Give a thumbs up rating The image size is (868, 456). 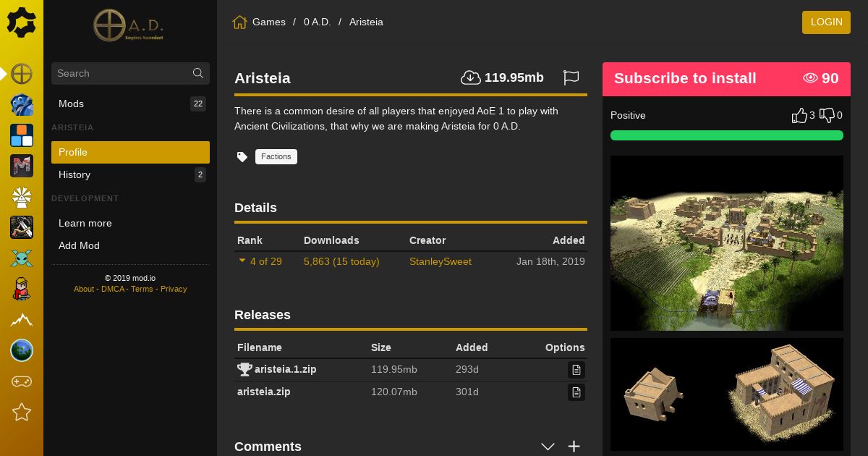click(799, 115)
